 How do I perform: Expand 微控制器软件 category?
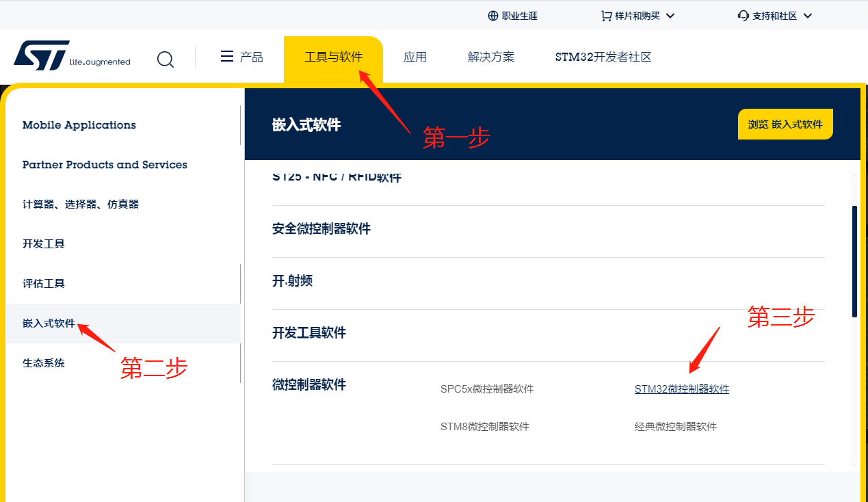[309, 385]
